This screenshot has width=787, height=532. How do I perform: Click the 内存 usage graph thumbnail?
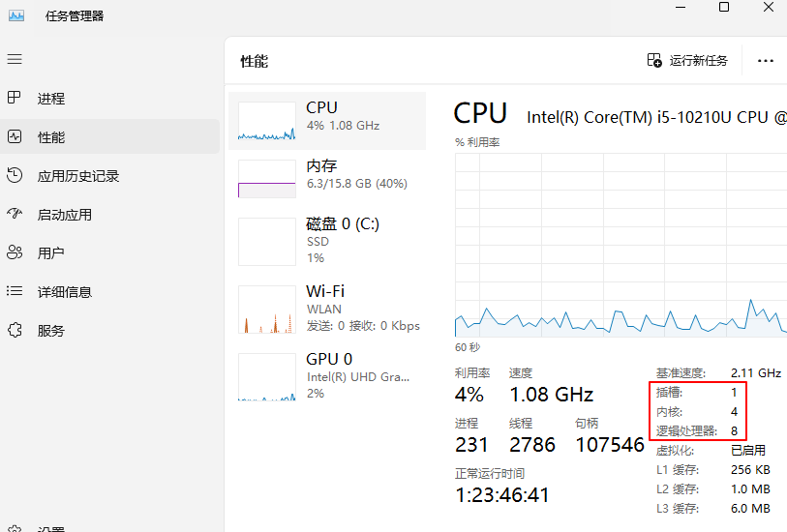click(267, 179)
